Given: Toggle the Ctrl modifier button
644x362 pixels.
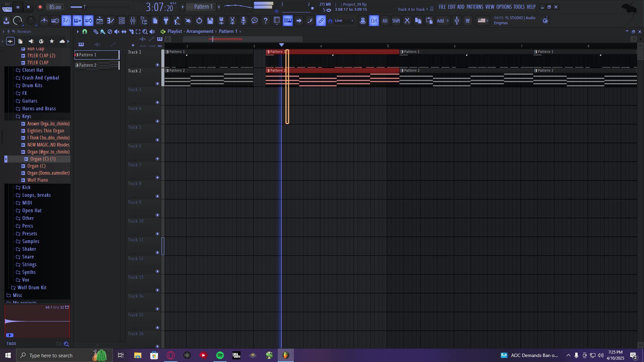Looking at the screenshot, I should [374, 21].
